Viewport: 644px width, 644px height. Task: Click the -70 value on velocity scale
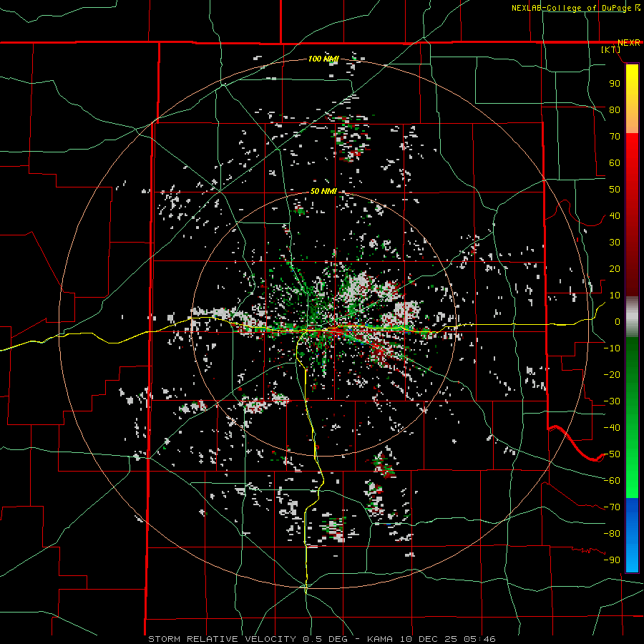[612, 507]
